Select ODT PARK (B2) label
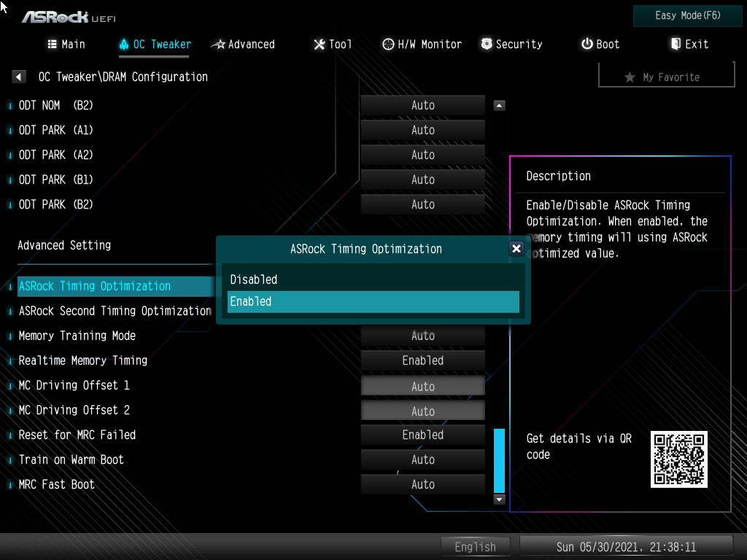The height and width of the screenshot is (560, 747). [55, 204]
